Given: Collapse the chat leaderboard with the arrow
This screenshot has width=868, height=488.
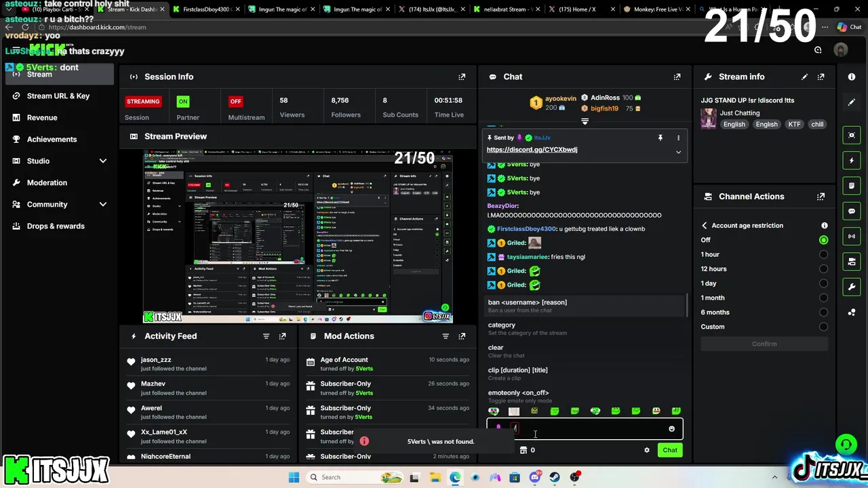Looking at the screenshot, I should point(585,122).
